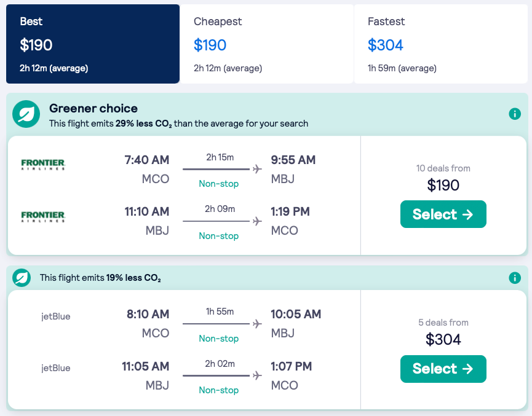Open the 5 deals from $304 link
Screen dimensions: 532x416
(443, 332)
